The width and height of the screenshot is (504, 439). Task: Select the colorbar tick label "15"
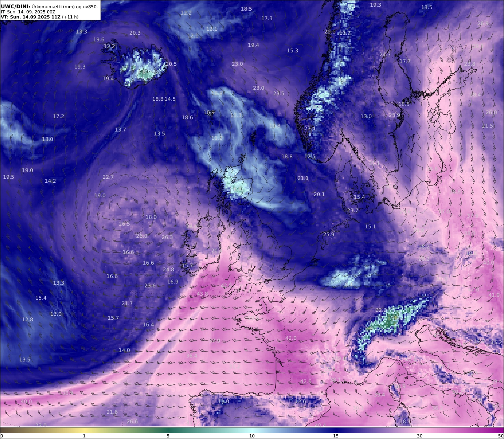336,436
